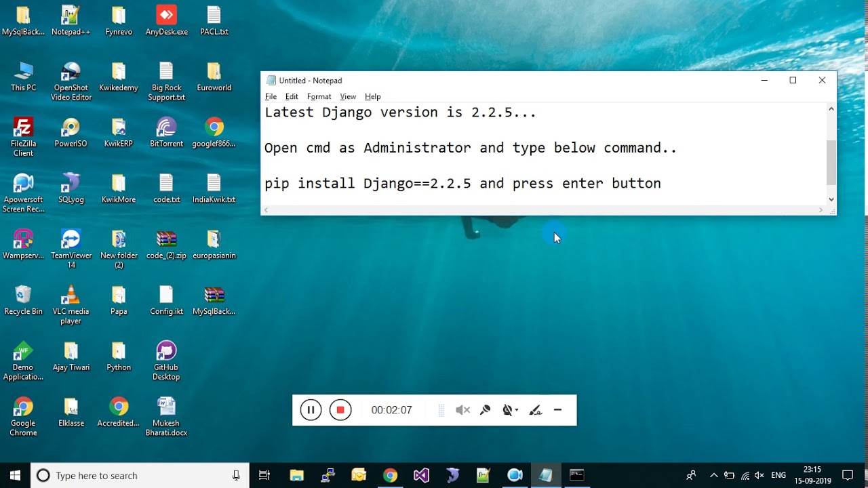Select the Recycle Bin icon

tap(23, 300)
